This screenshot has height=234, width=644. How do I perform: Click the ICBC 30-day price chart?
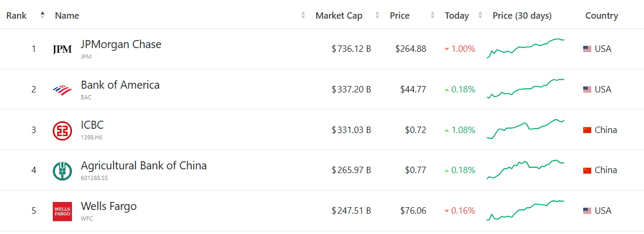526,129
